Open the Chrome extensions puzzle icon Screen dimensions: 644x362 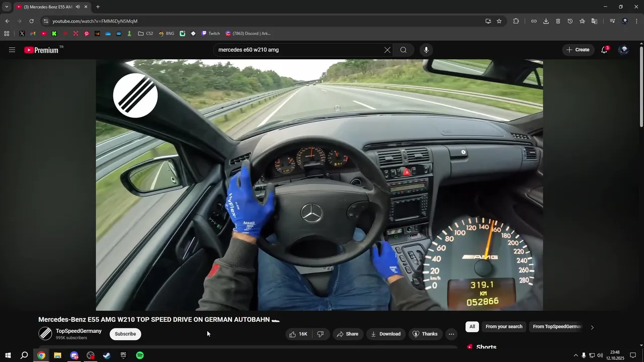pos(516,21)
